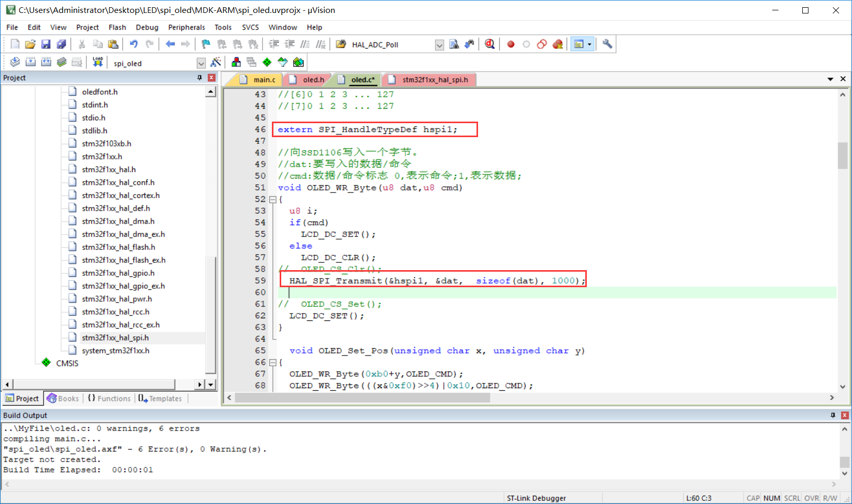The width and height of the screenshot is (852, 504).
Task: Comment out the selected lines
Action: pyautogui.click(x=306, y=45)
